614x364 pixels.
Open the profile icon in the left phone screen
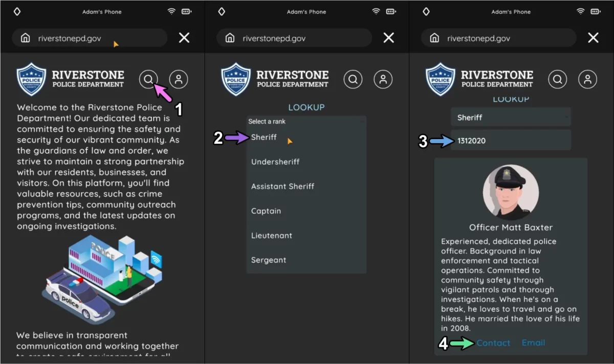coord(179,79)
